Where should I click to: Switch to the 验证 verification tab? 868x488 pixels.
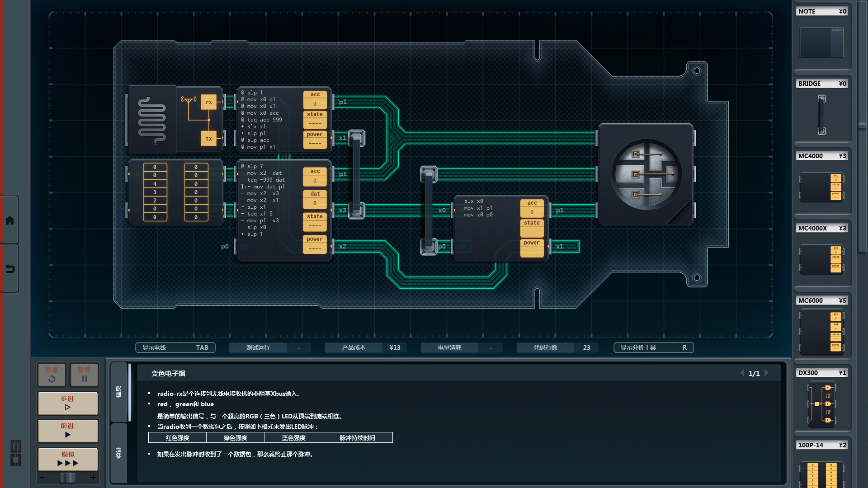118,452
